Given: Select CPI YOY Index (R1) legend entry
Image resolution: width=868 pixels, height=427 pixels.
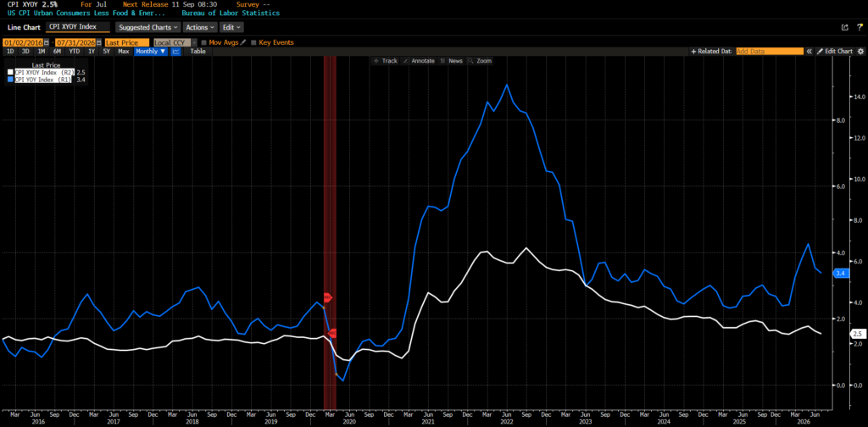Looking at the screenshot, I should click(x=43, y=80).
